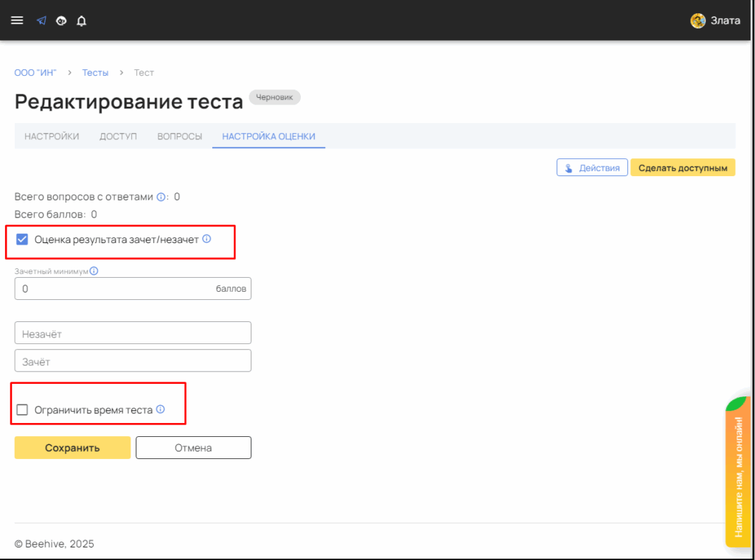Uncheck 'Оценка результата зачет/незачет' checkbox

click(x=22, y=239)
